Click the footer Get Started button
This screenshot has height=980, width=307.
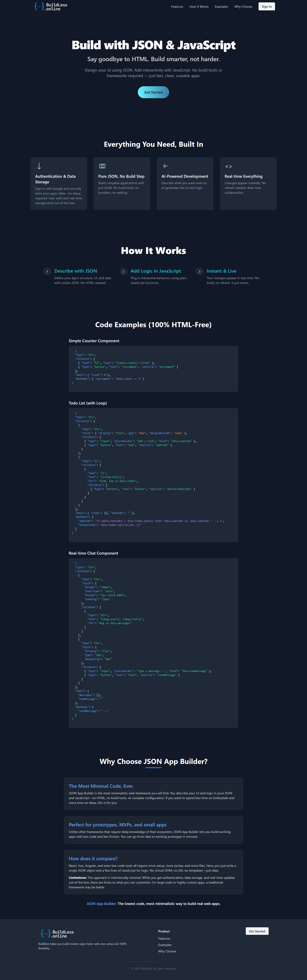point(257,931)
